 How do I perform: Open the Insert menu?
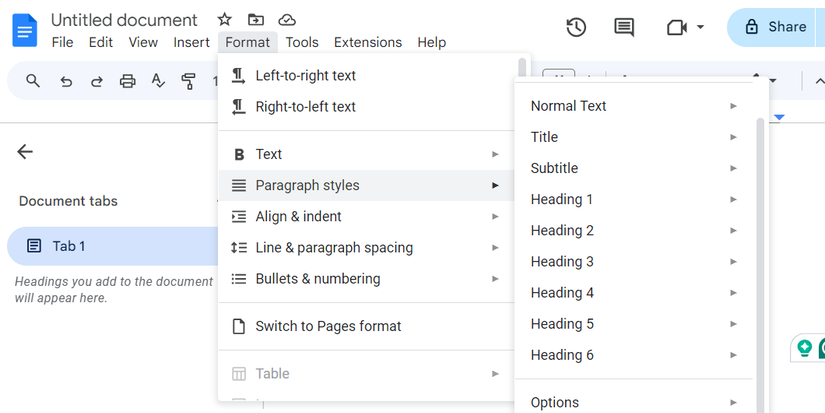pos(191,42)
